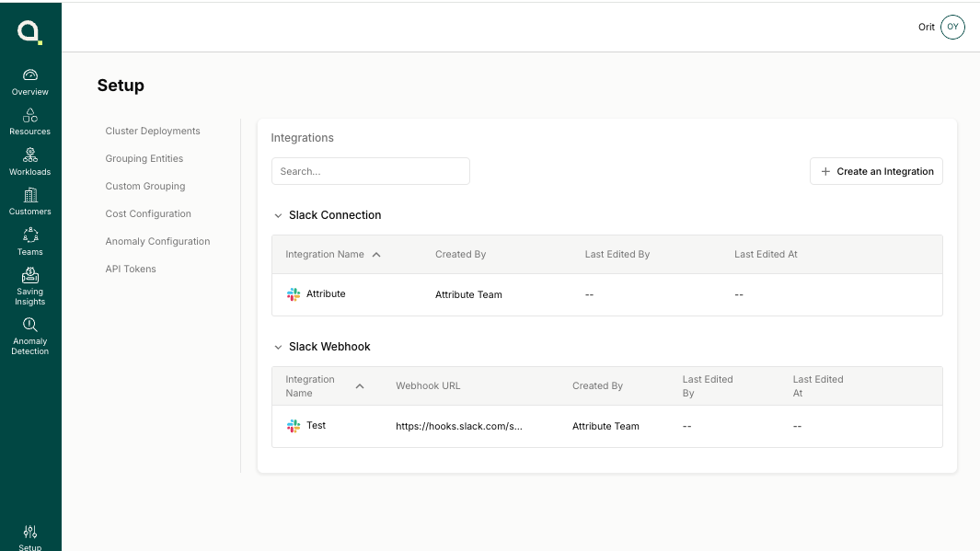
Task: Click Last Edited At header in Slack Connection
Action: (x=766, y=254)
